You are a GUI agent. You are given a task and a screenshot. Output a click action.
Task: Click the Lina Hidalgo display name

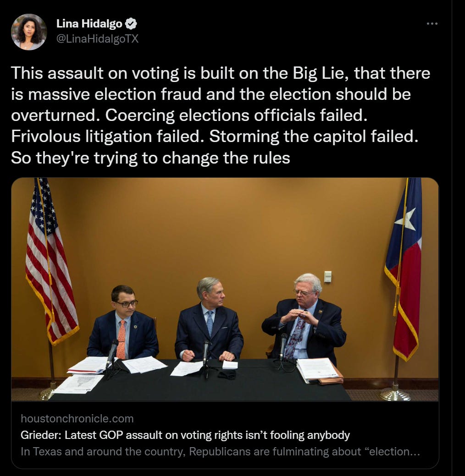click(89, 24)
